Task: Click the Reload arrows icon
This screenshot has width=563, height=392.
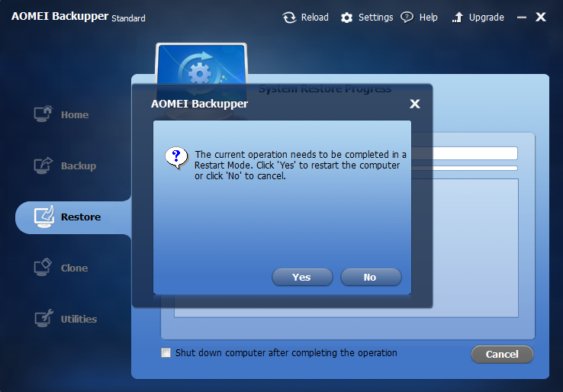Action: (x=289, y=18)
